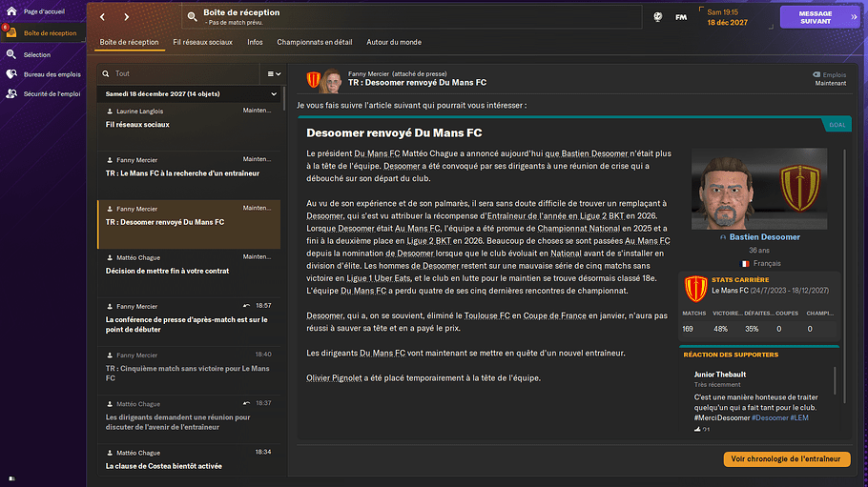Open Page d'accueil from the sidebar
The height and width of the screenshot is (487, 868).
click(x=44, y=10)
